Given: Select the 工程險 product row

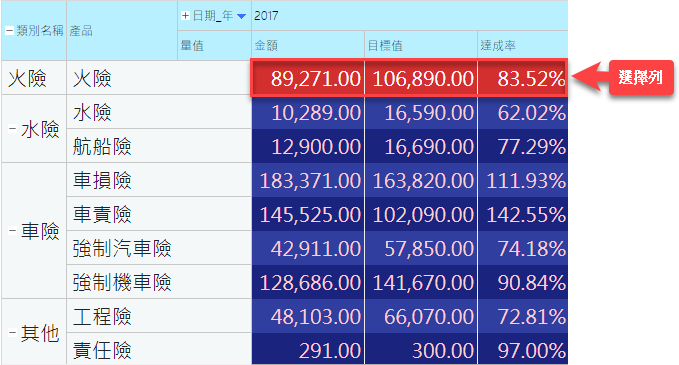Looking at the screenshot, I should [159, 316].
